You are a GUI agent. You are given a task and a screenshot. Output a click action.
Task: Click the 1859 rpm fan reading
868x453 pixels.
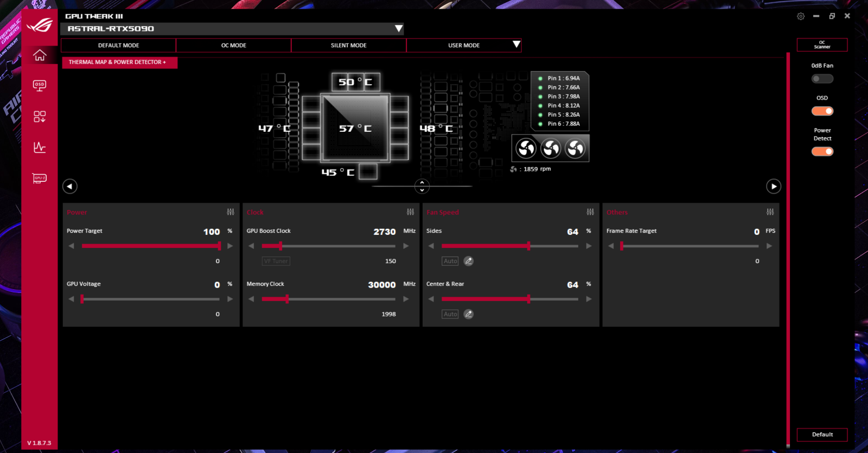coord(537,169)
